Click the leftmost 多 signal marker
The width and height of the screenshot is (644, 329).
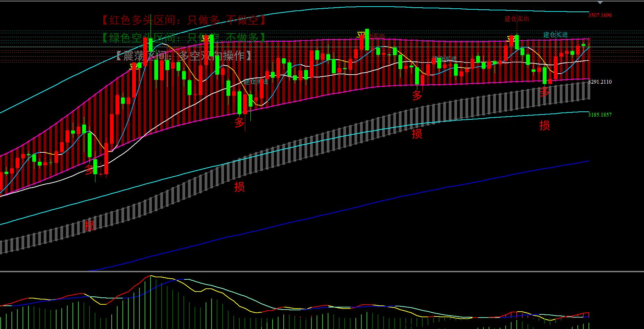pos(90,170)
